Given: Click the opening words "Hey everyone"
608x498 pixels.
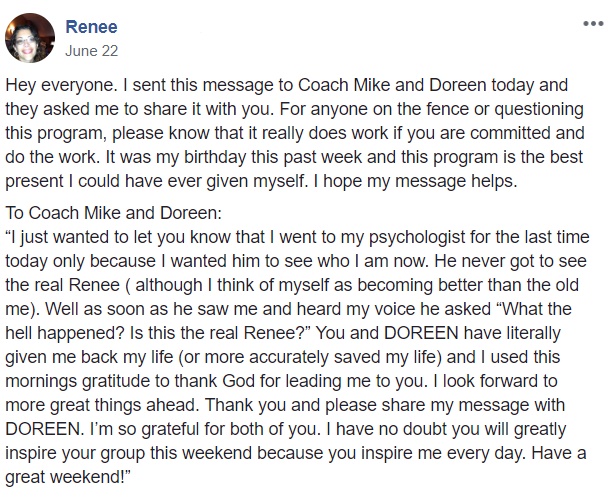Looking at the screenshot, I should pos(60,85).
